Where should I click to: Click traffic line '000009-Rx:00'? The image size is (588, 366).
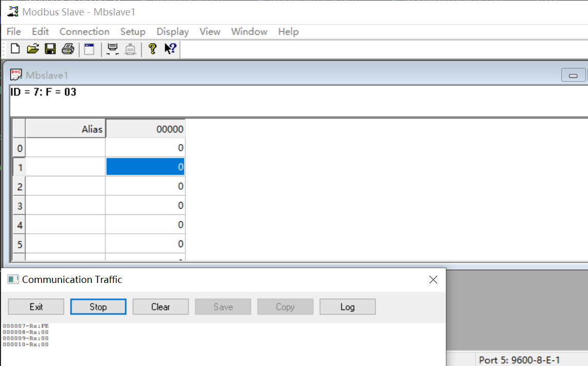point(26,338)
